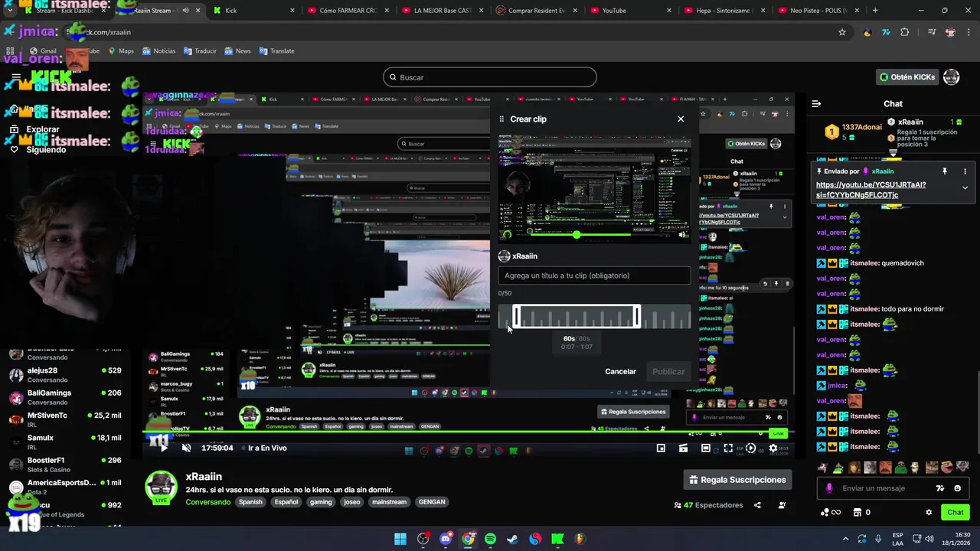Open the emote picker in chat input
Image resolution: width=980 pixels, height=551 pixels.
pyautogui.click(x=958, y=488)
